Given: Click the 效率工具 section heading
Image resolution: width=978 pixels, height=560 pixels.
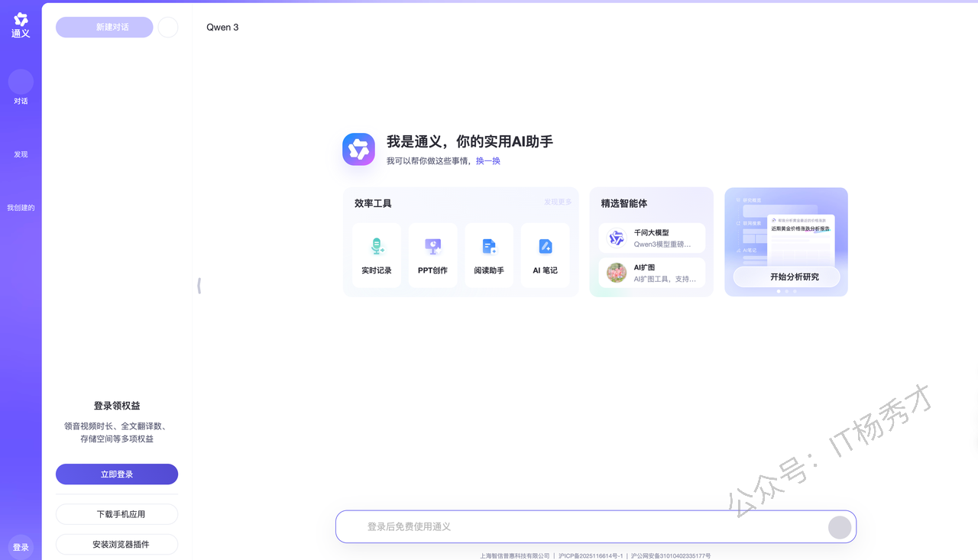Looking at the screenshot, I should 373,203.
